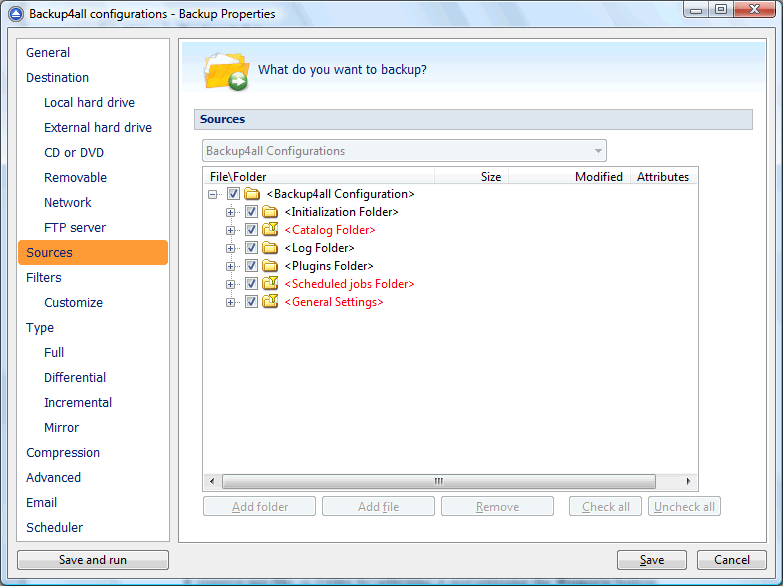Click the Check all button

click(605, 507)
